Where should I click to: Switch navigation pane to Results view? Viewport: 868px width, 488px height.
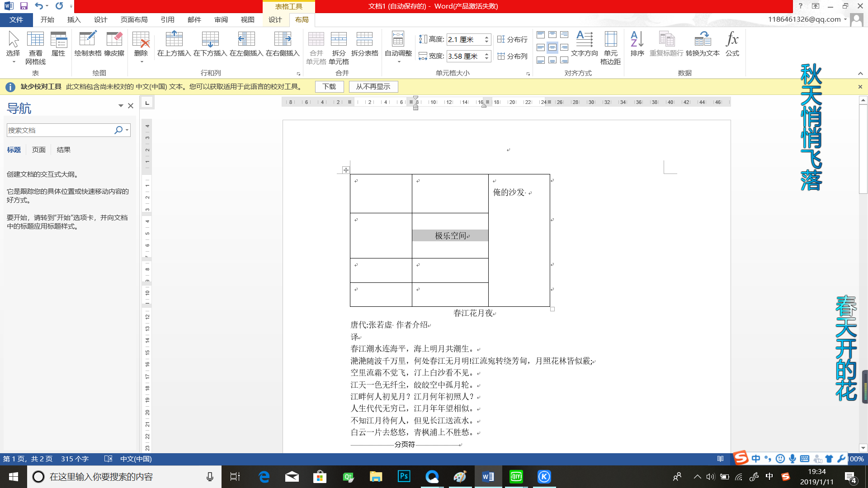64,150
